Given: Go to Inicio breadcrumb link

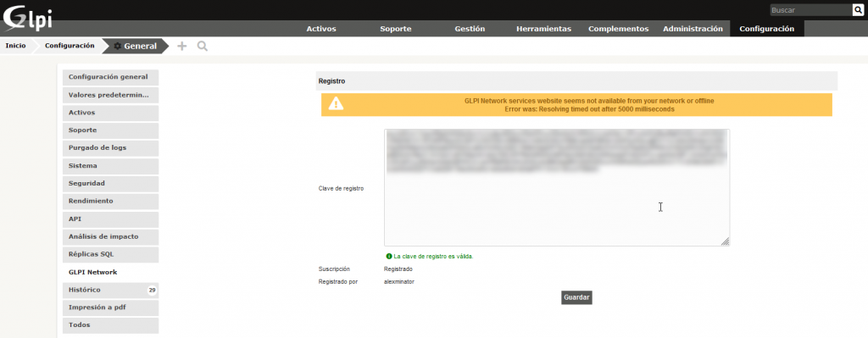Looking at the screenshot, I should (15, 46).
